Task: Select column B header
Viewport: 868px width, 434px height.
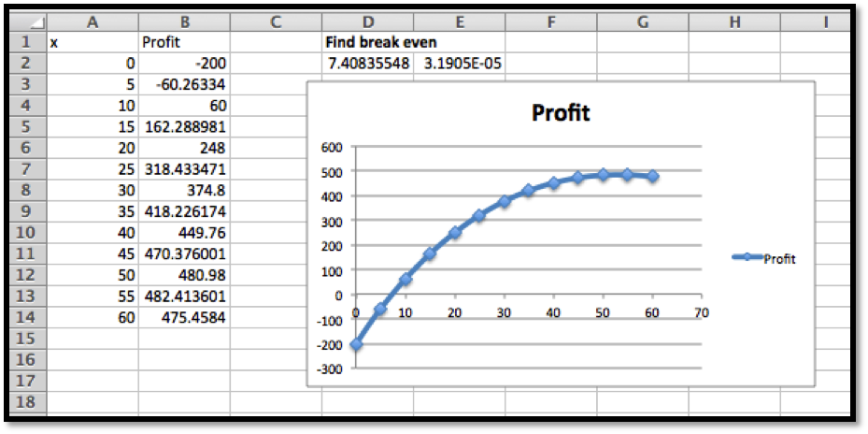Action: pyautogui.click(x=183, y=22)
